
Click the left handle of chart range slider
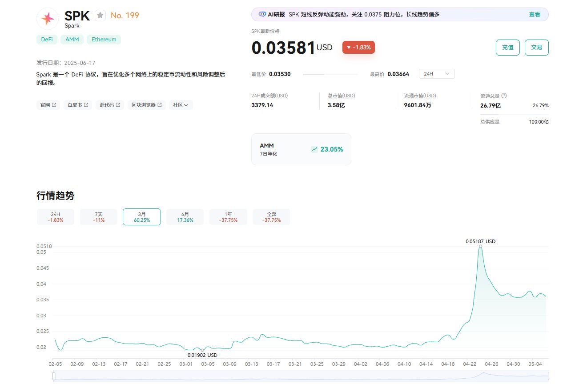tap(54, 376)
